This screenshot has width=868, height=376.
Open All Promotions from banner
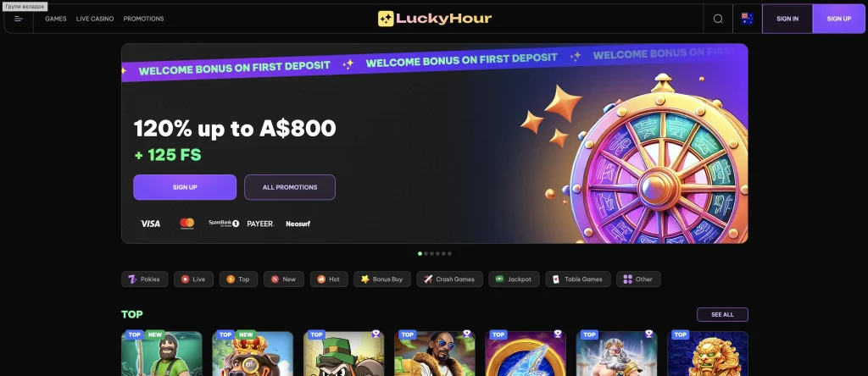click(x=290, y=187)
